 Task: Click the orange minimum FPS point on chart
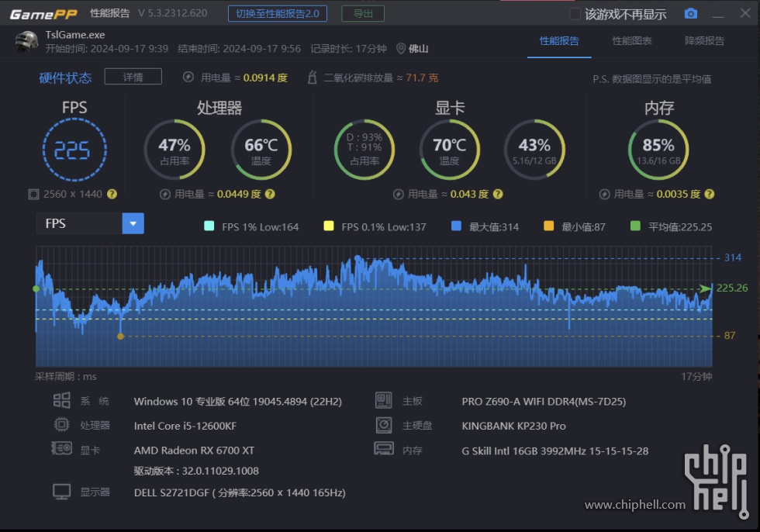pos(121,337)
